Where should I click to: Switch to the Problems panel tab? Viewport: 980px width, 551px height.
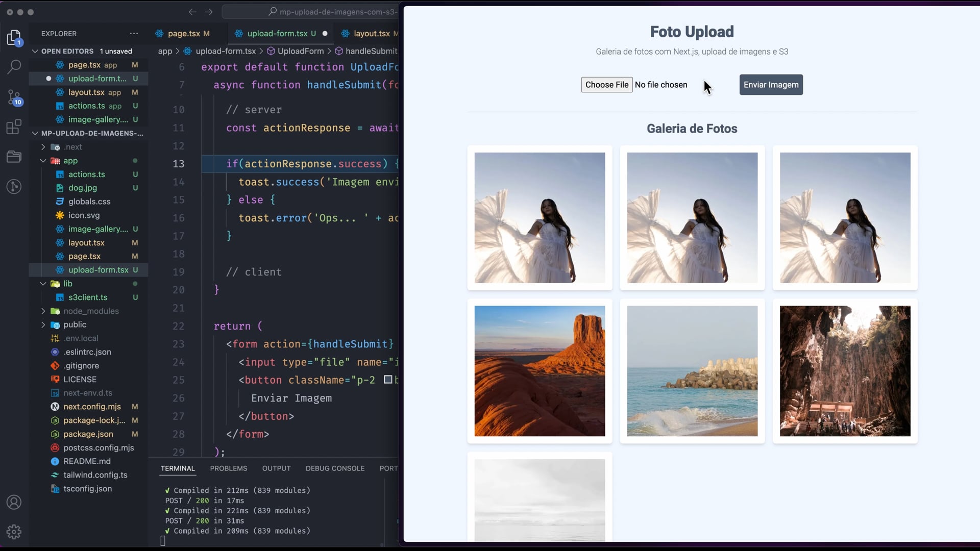228,468
